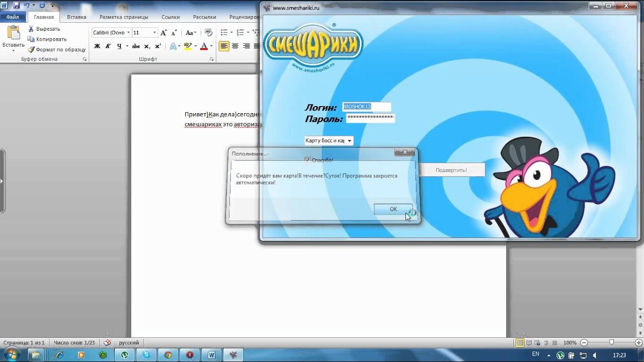Click the zoom slider handle
644x362 pixels.
(x=611, y=343)
